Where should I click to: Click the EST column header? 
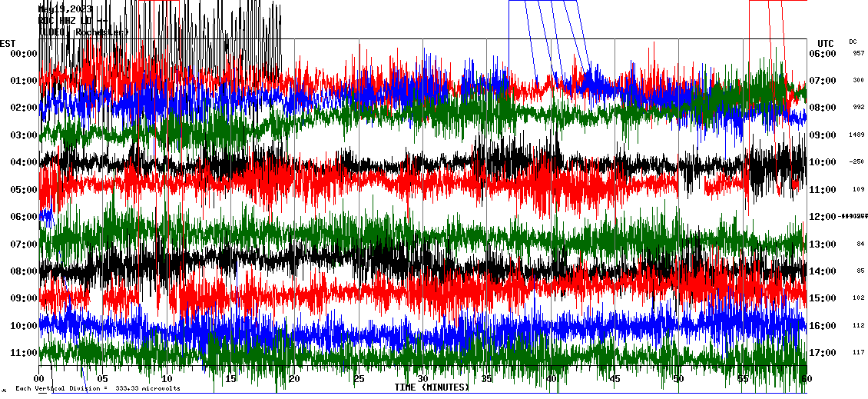point(8,43)
